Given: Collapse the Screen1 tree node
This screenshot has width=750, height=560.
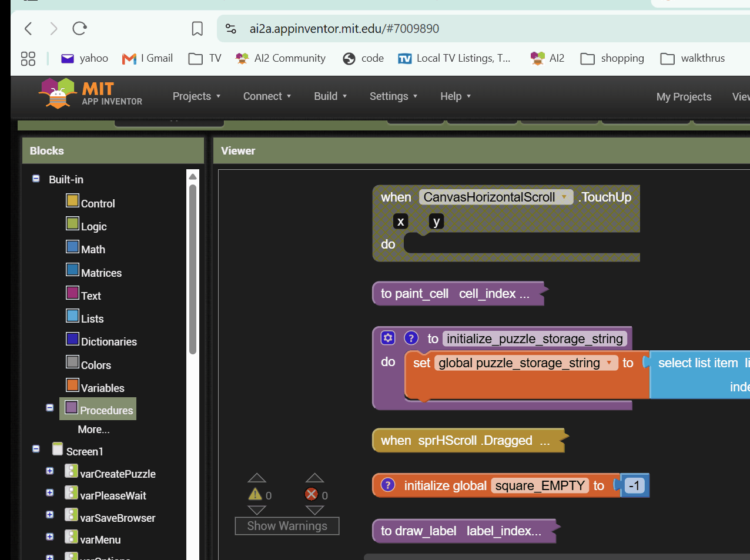Looking at the screenshot, I should click(x=36, y=449).
